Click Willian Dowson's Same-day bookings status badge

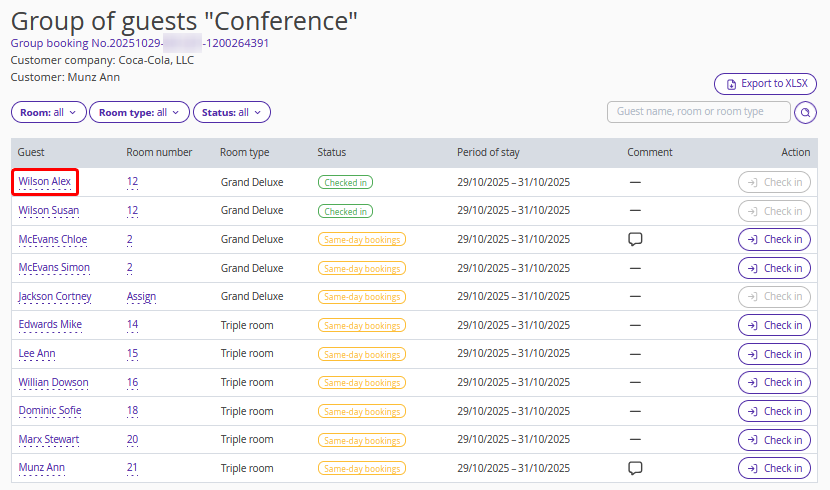click(361, 383)
